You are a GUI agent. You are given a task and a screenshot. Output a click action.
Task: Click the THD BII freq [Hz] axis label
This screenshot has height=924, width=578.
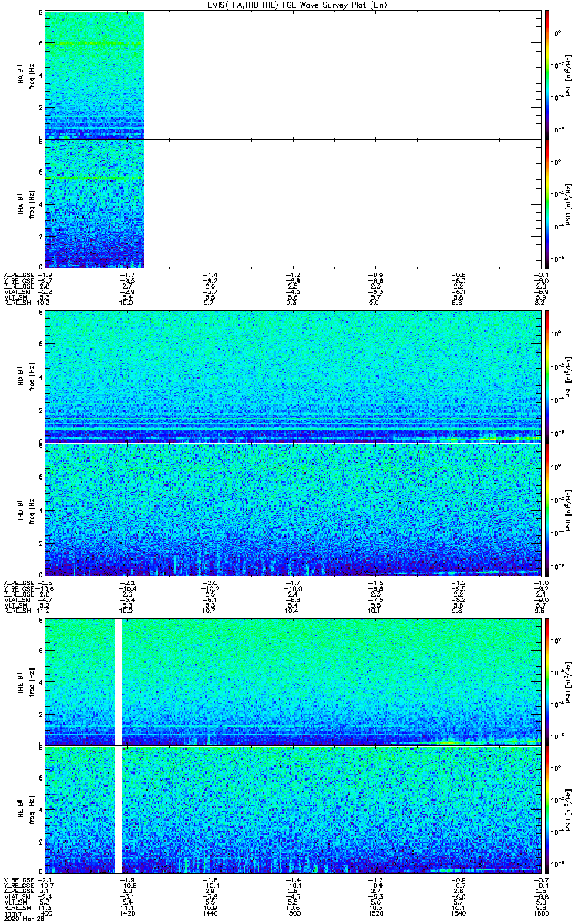[x=31, y=510]
